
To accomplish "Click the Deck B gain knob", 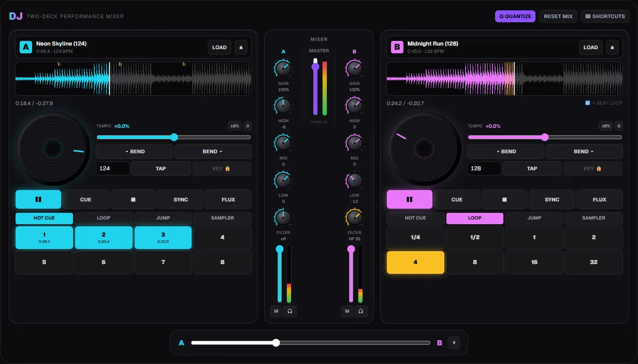I will [354, 68].
